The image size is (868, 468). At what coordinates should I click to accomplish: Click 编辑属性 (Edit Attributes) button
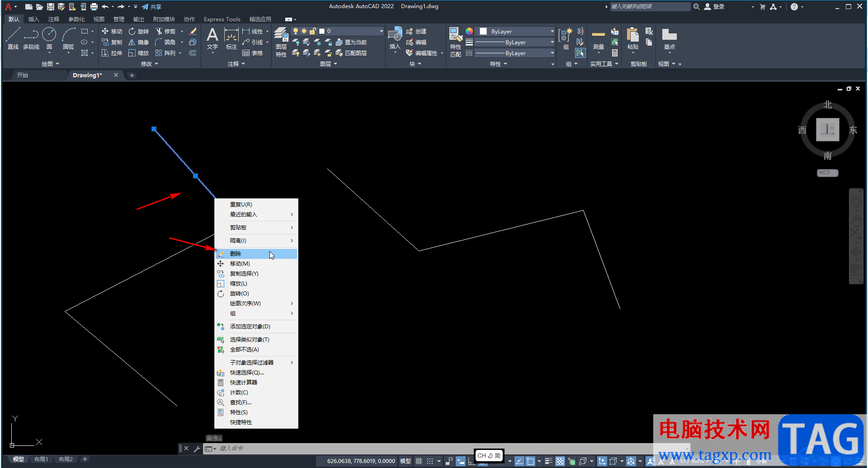pos(422,53)
